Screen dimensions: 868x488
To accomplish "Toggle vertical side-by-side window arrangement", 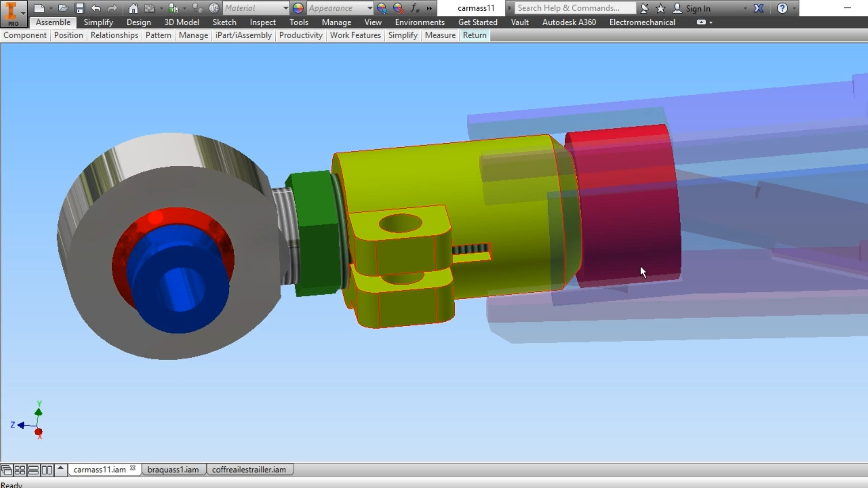I will tap(47, 470).
